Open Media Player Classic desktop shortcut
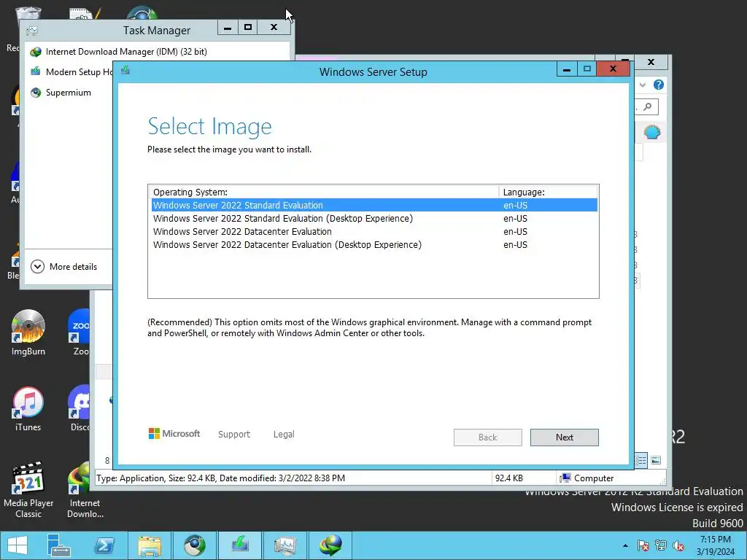Image resolution: width=747 pixels, height=560 pixels. click(x=28, y=489)
